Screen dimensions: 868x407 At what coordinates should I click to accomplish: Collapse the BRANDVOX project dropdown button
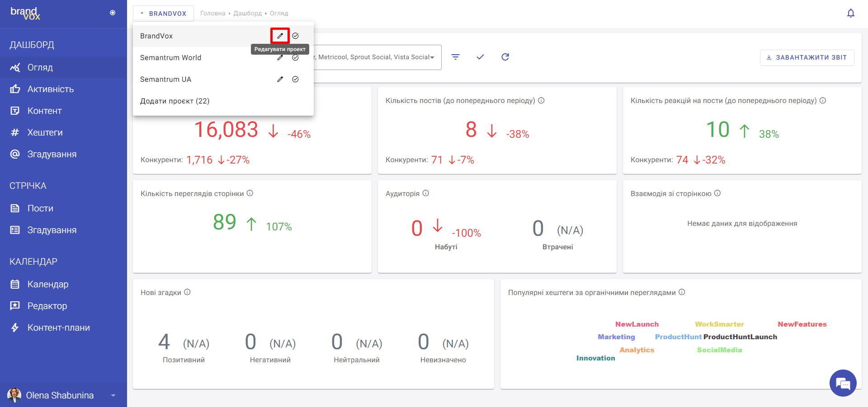pyautogui.click(x=163, y=14)
